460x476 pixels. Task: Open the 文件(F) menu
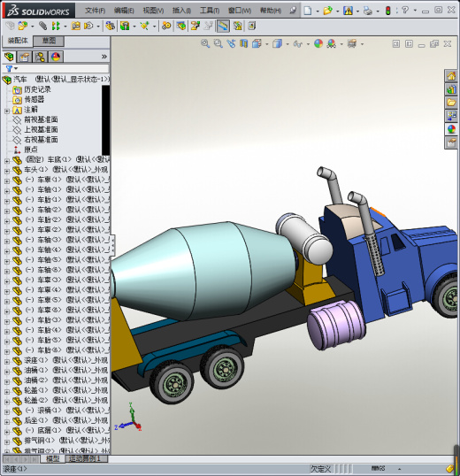(95, 11)
